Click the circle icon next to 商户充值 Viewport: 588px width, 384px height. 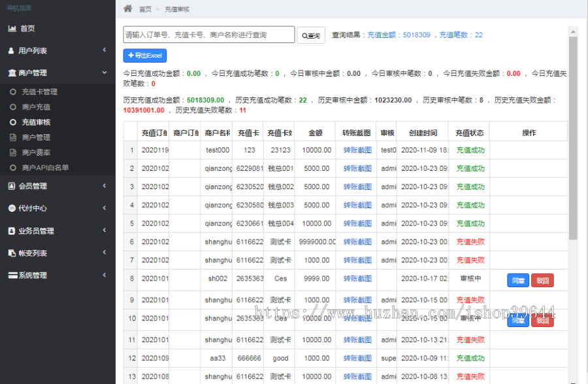point(13,107)
